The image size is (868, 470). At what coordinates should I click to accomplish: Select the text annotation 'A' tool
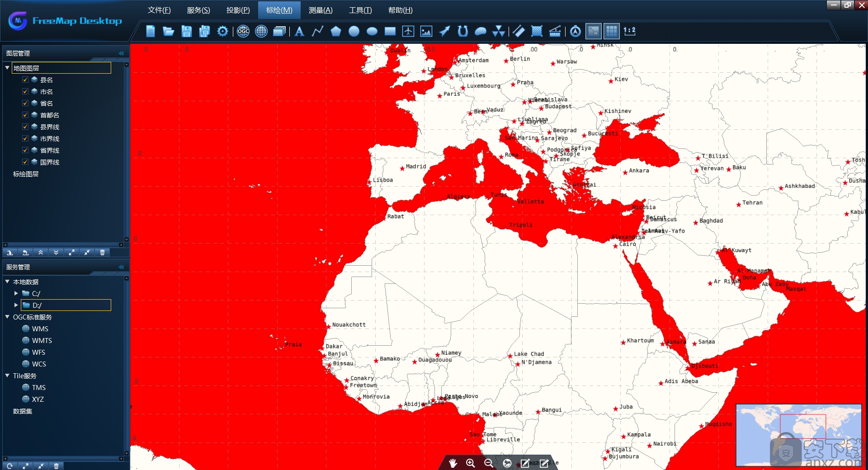click(299, 31)
